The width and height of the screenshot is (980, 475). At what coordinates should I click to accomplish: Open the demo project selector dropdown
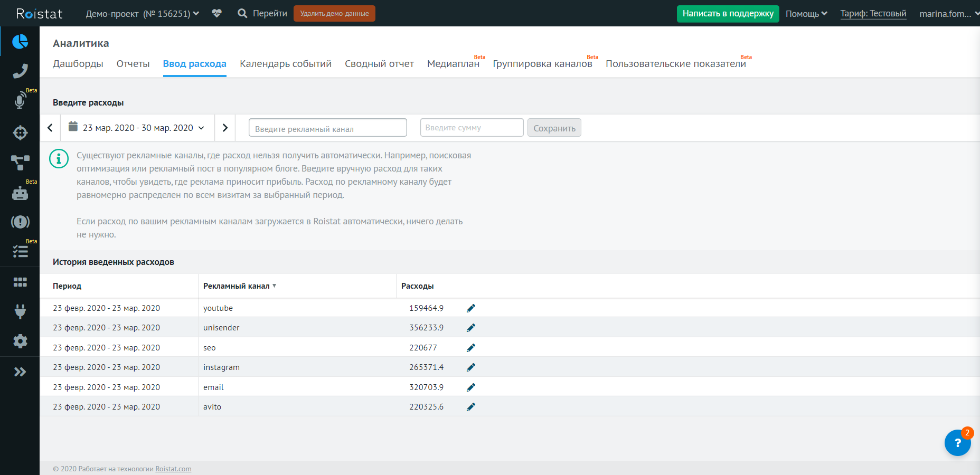pos(143,13)
